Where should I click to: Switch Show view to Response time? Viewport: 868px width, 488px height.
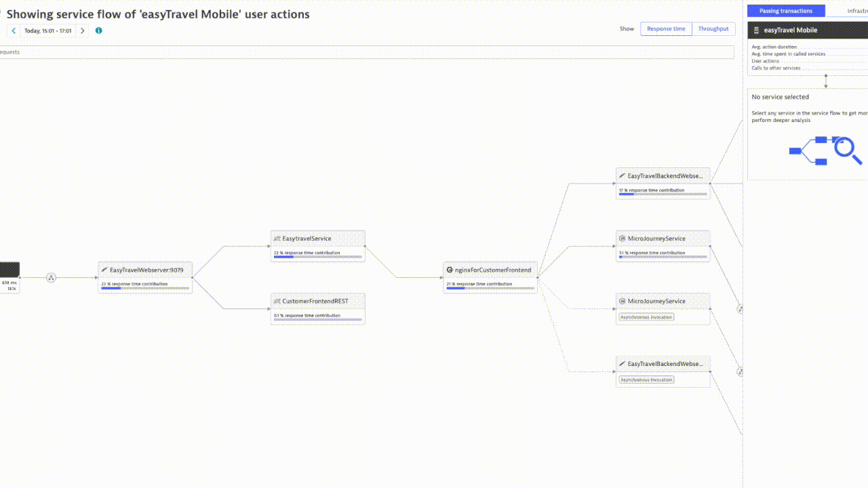tap(665, 29)
